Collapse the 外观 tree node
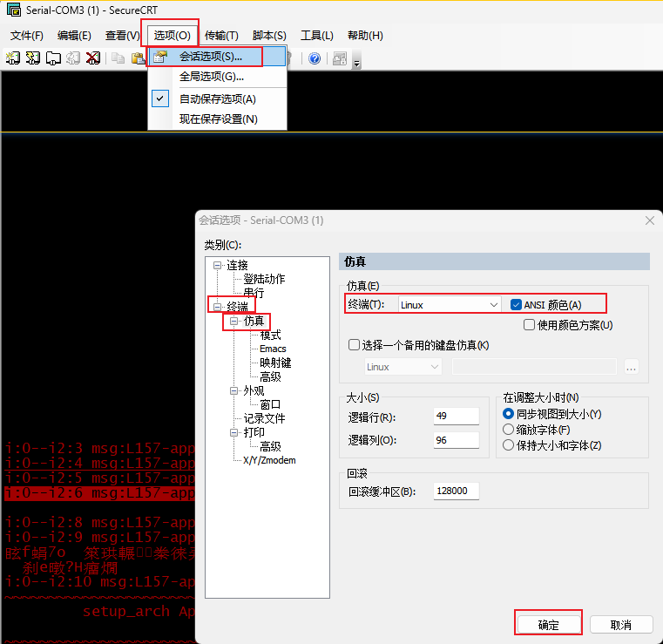 pos(233,390)
